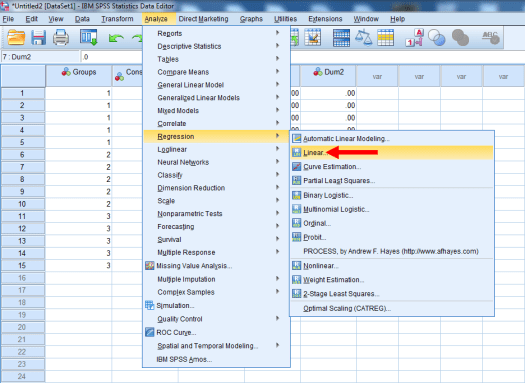This screenshot has height=383, width=525.
Task: Expand the Nonparametric Tests submenu arrow
Action: click(x=278, y=213)
